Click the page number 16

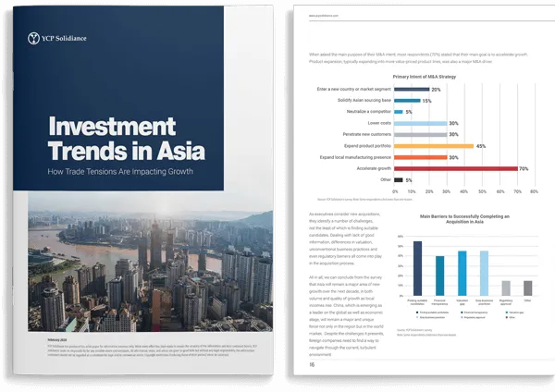[312, 365]
